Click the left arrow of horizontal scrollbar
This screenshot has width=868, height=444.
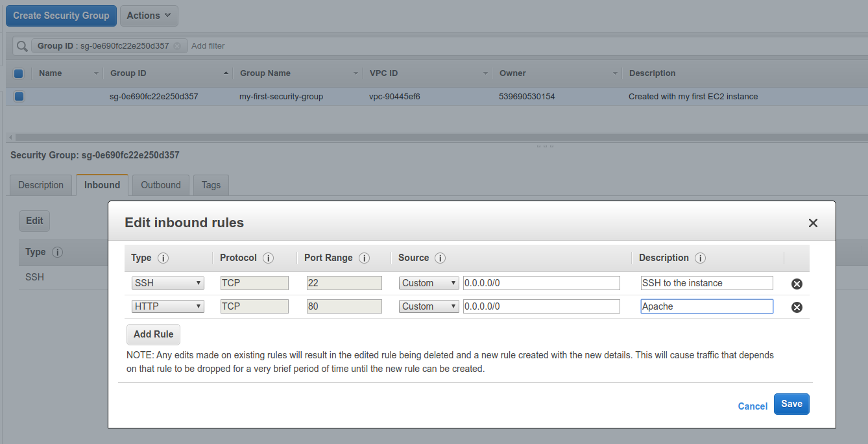pyautogui.click(x=10, y=138)
